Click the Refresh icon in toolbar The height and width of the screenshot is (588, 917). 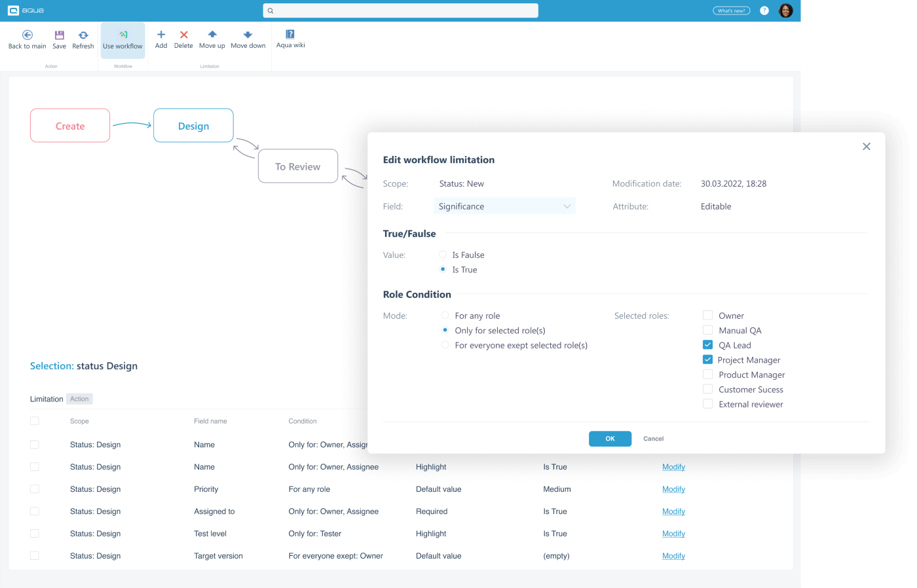point(83,35)
